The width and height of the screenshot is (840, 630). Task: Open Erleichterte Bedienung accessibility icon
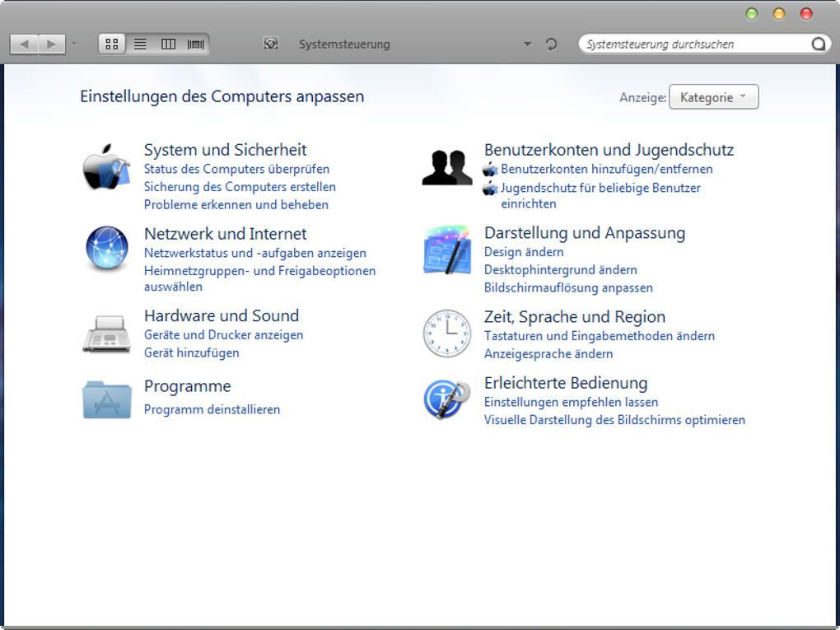tap(447, 399)
